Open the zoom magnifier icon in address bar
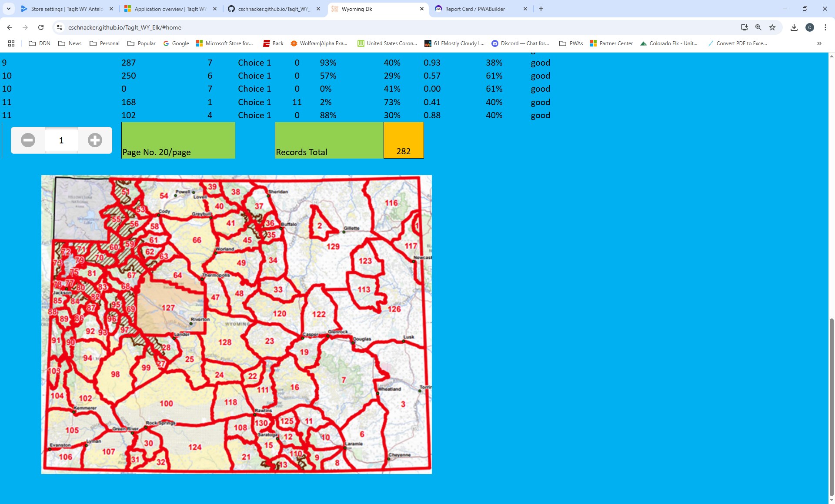The height and width of the screenshot is (504, 835). 758,27
